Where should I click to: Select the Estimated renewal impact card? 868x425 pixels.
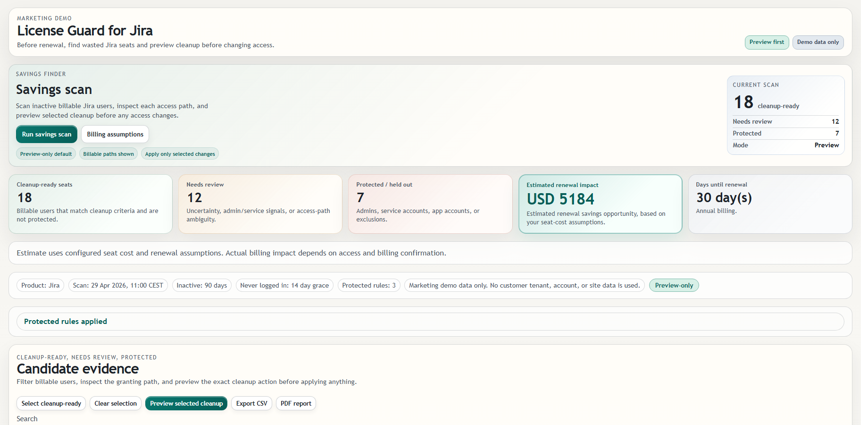(600, 204)
